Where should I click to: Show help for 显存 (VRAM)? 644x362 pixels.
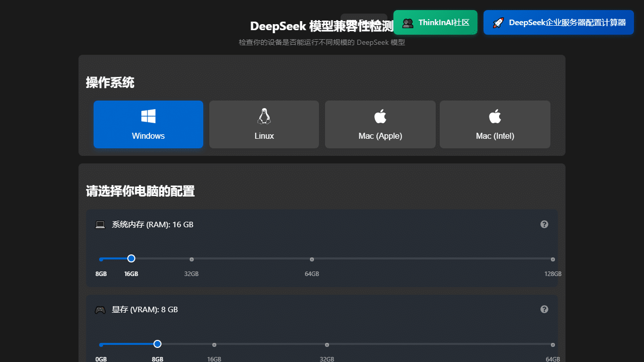pyautogui.click(x=544, y=309)
